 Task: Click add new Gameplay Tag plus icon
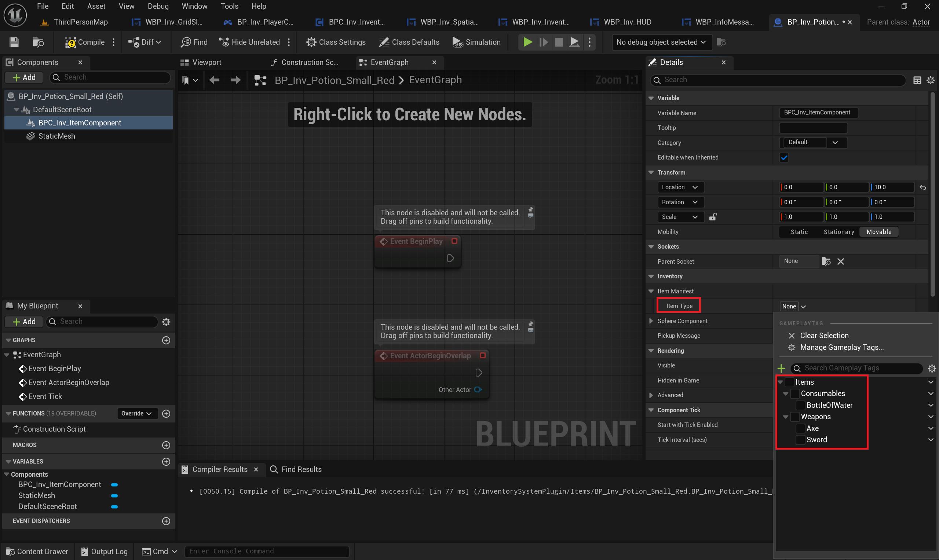coord(781,368)
